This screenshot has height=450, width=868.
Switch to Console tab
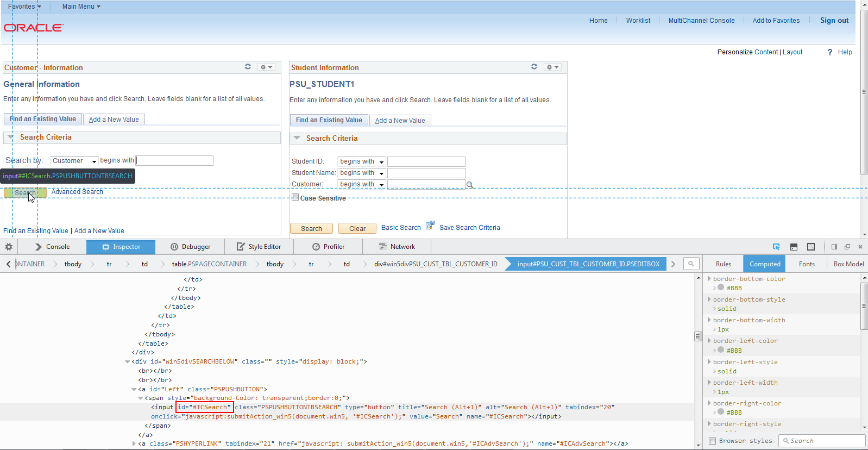click(x=52, y=247)
